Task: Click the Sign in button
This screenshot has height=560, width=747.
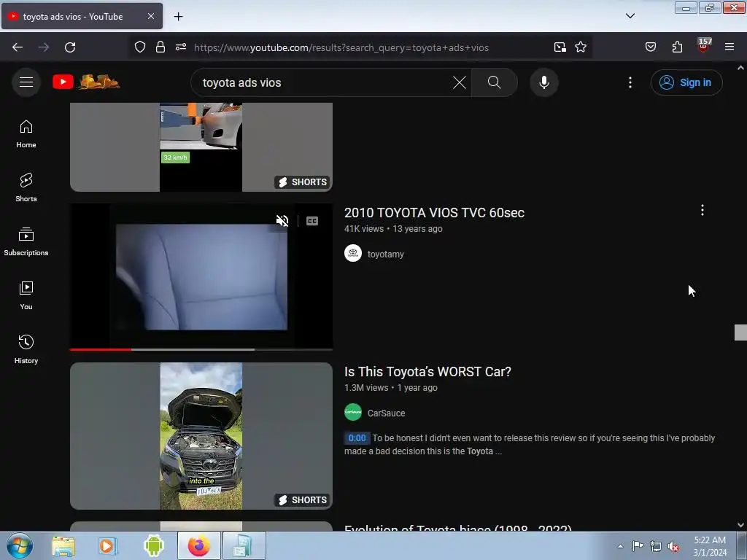Action: pyautogui.click(x=686, y=82)
